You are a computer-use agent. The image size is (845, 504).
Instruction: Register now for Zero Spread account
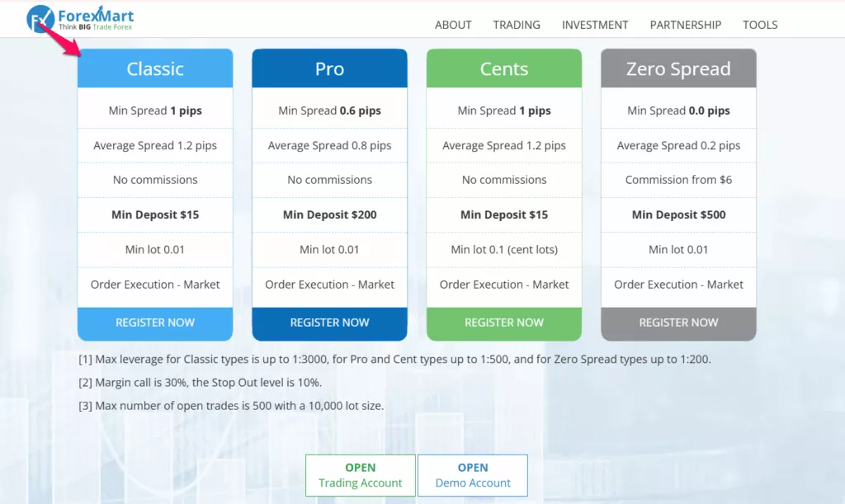(x=679, y=323)
